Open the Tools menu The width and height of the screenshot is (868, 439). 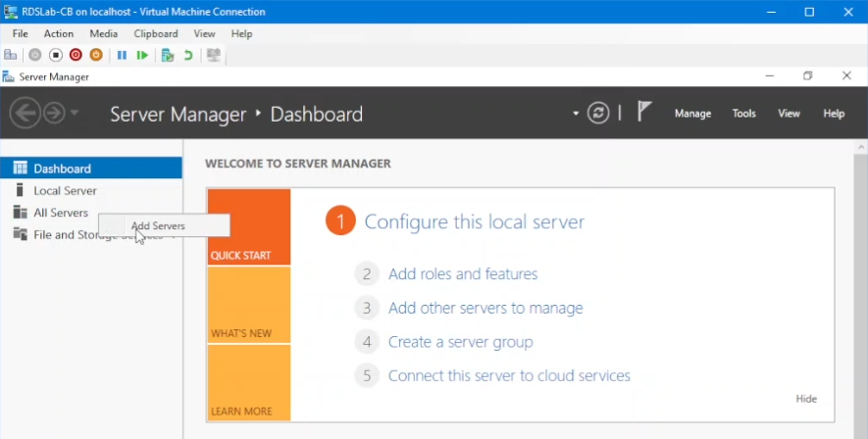(x=743, y=114)
